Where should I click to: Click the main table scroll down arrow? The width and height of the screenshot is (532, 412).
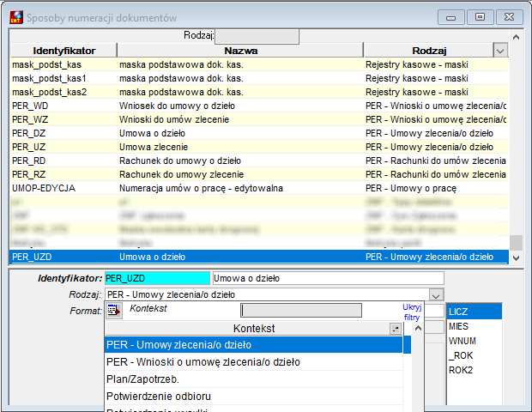tap(516, 258)
